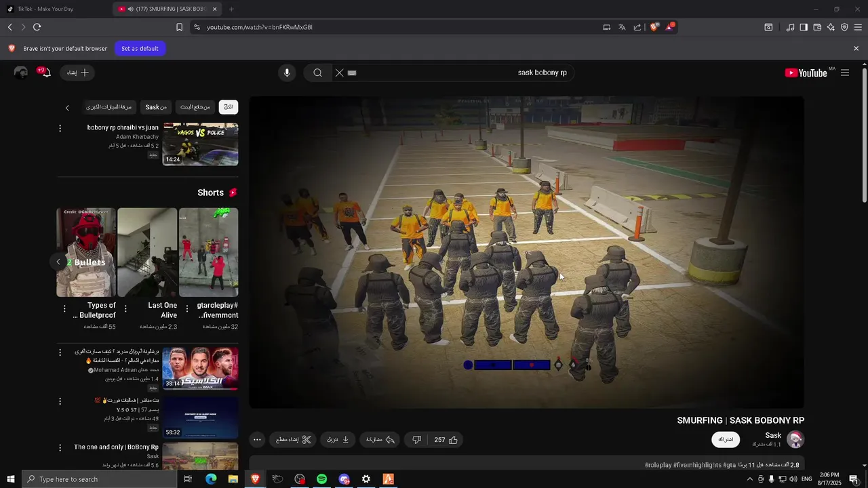Open the YouTube hamburger guide menu
The height and width of the screenshot is (488, 868).
pos(845,73)
